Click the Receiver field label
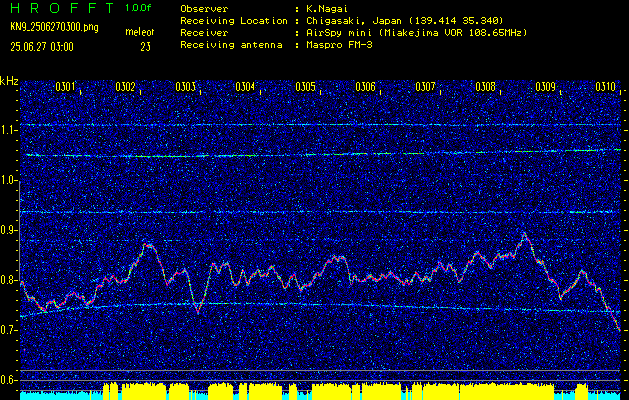This screenshot has height=400, width=629. [x=204, y=33]
